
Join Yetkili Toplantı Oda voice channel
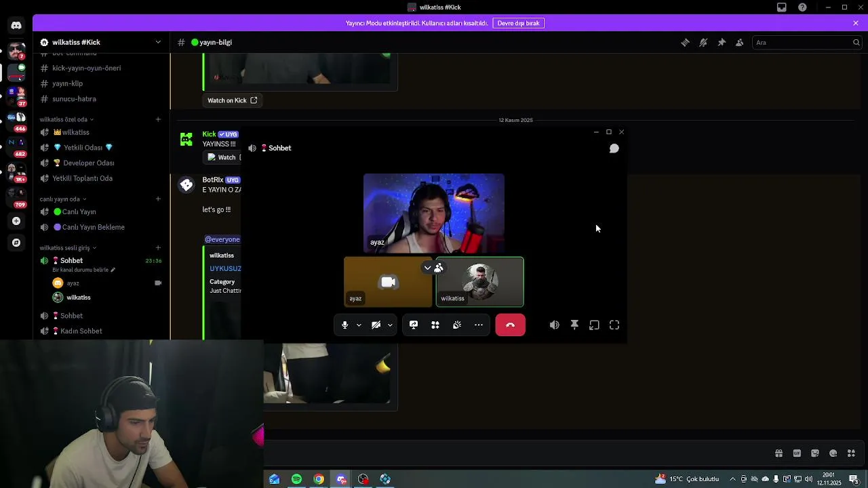(x=81, y=178)
